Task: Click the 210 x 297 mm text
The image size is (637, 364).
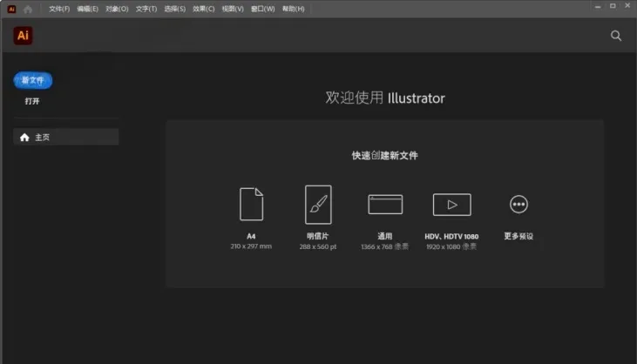Action: (251, 246)
